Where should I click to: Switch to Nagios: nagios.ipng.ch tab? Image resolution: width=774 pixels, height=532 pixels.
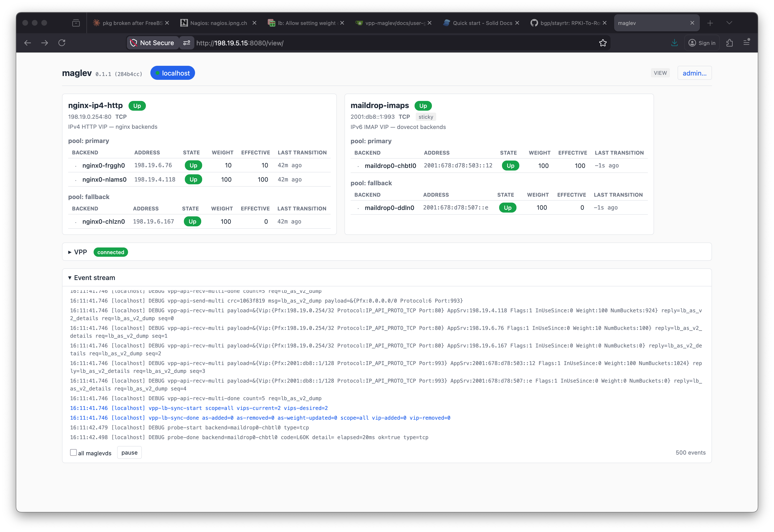(218, 23)
